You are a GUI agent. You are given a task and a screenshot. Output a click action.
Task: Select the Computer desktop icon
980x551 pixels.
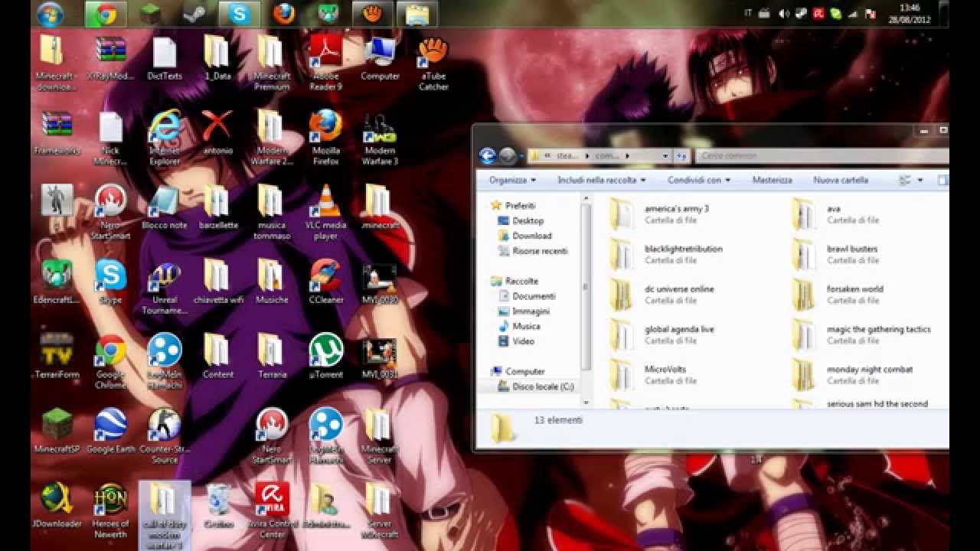(379, 58)
